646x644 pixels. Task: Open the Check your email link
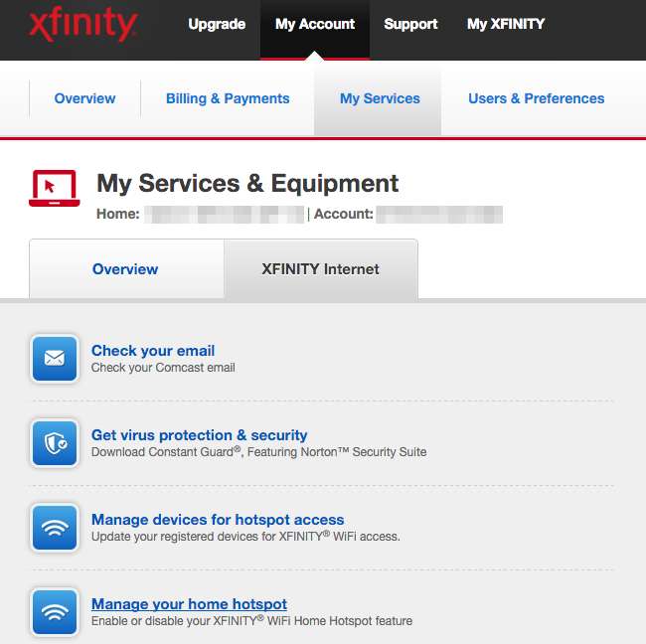[153, 351]
